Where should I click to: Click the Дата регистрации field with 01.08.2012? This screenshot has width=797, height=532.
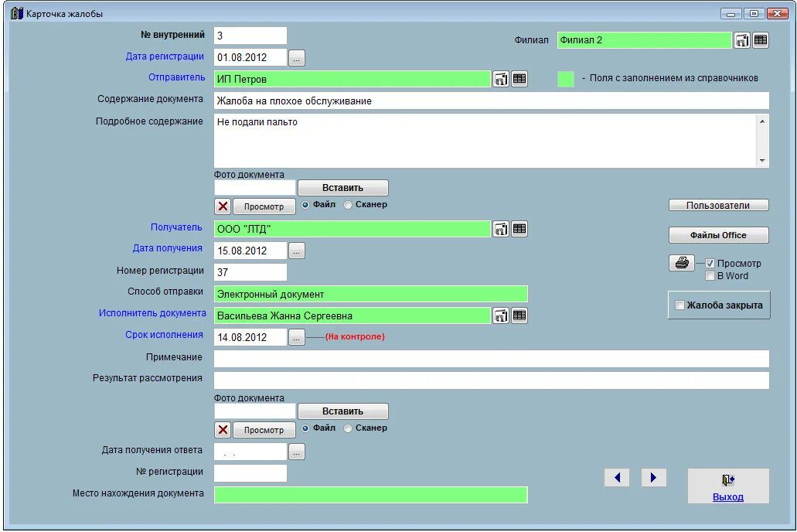[250, 57]
